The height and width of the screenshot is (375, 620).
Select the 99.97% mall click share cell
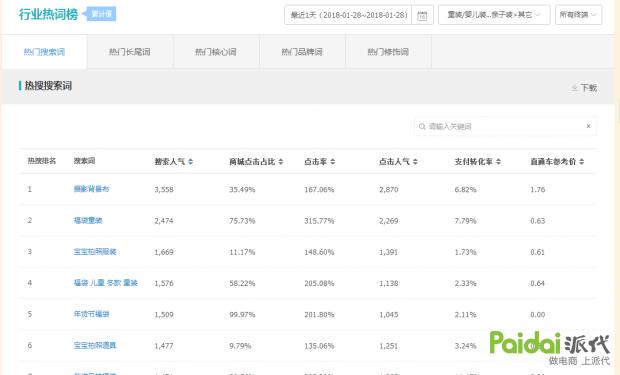(x=242, y=314)
